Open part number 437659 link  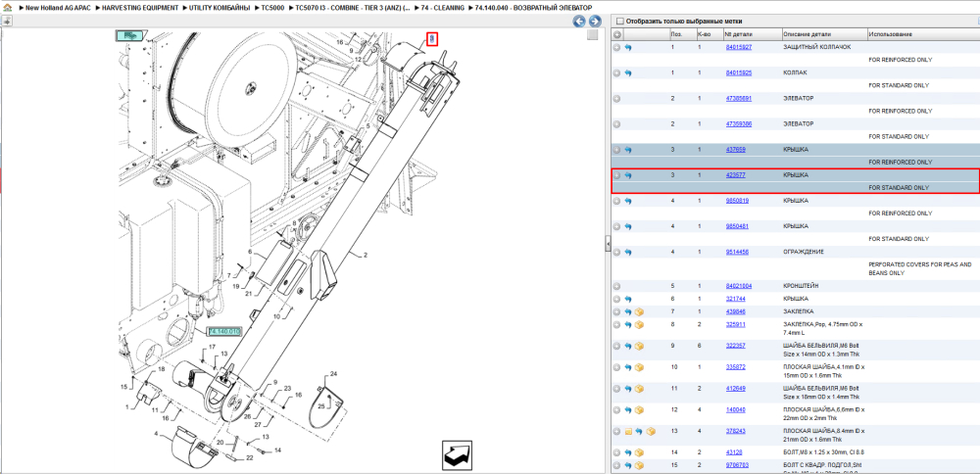click(735, 149)
